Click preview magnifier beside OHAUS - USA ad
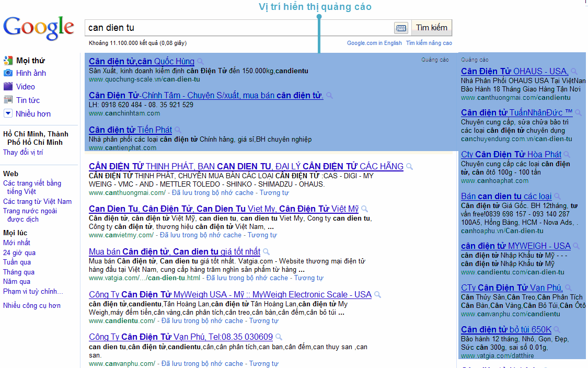Viewport: 588px width, 368px height. [x=574, y=72]
